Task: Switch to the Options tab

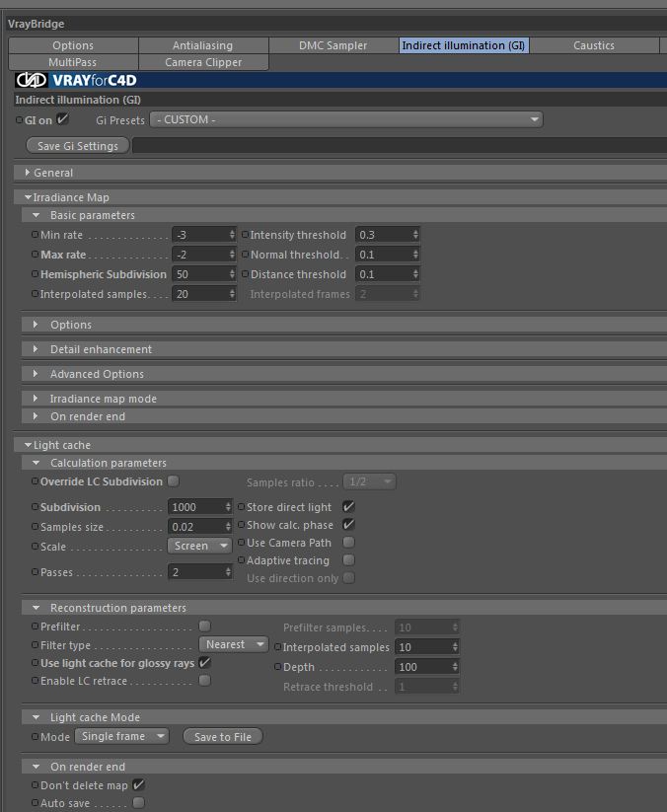Action: pos(73,45)
